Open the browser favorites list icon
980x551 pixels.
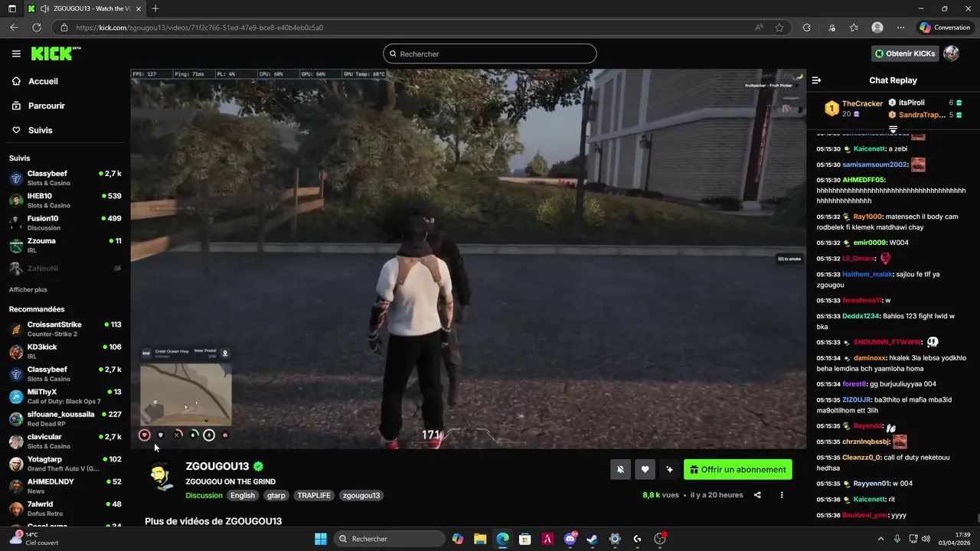854,28
